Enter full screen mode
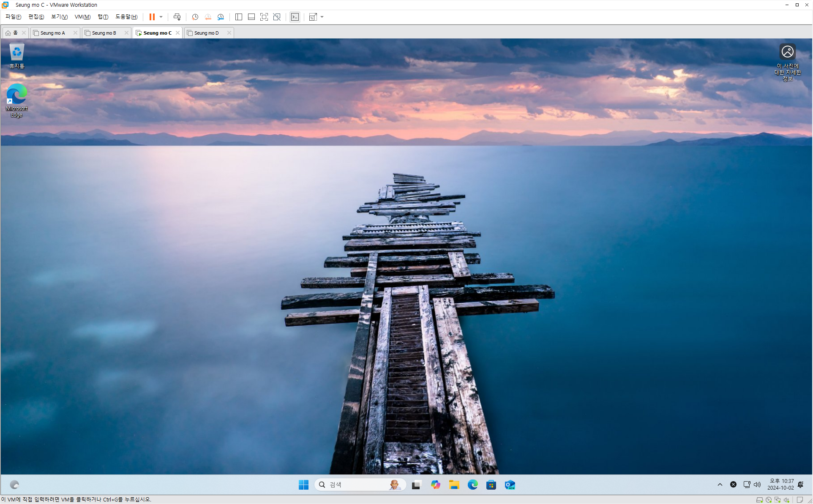 (x=264, y=17)
